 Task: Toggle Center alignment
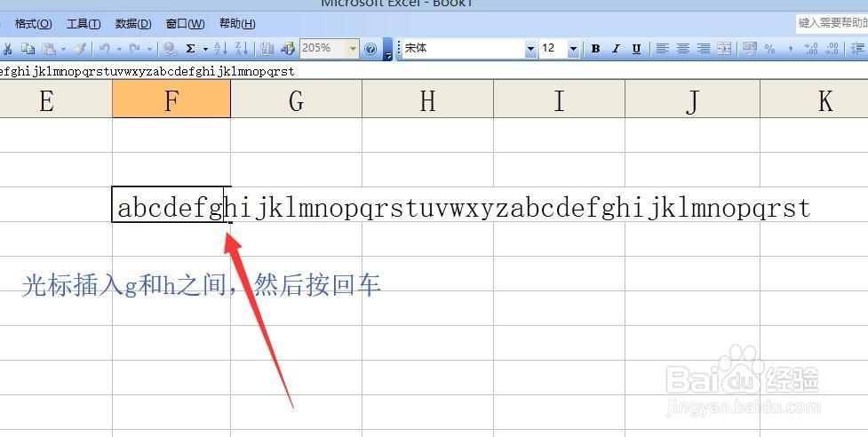click(683, 49)
